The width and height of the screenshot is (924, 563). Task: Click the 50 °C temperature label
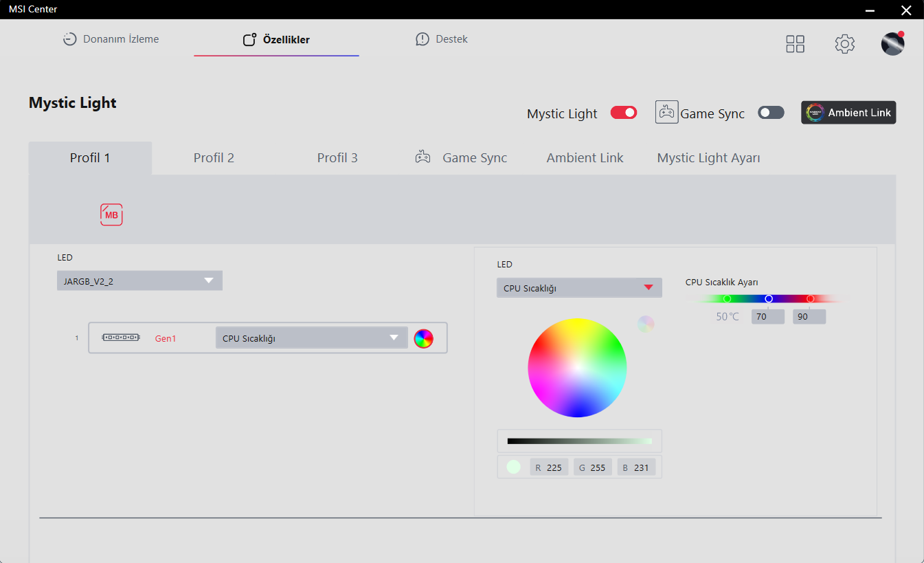point(728,317)
